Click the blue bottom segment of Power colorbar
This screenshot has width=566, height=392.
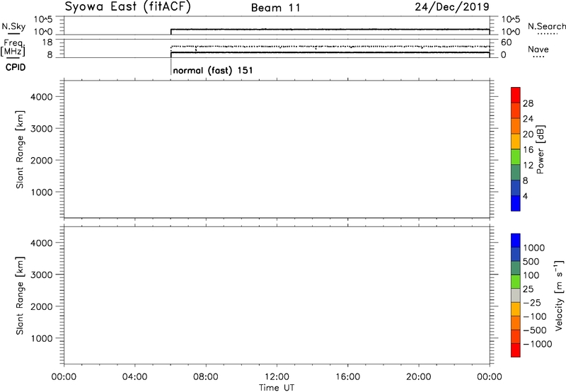coord(516,203)
